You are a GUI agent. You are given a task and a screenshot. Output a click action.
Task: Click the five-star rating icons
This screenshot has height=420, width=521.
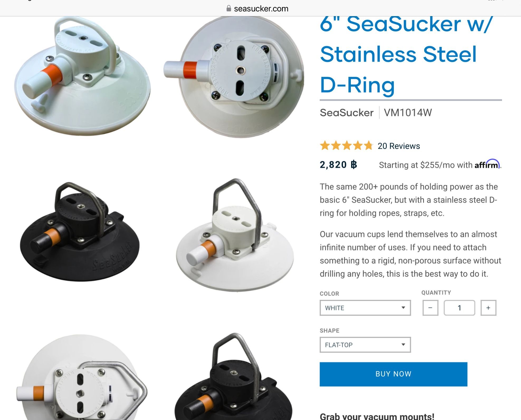[x=346, y=146]
